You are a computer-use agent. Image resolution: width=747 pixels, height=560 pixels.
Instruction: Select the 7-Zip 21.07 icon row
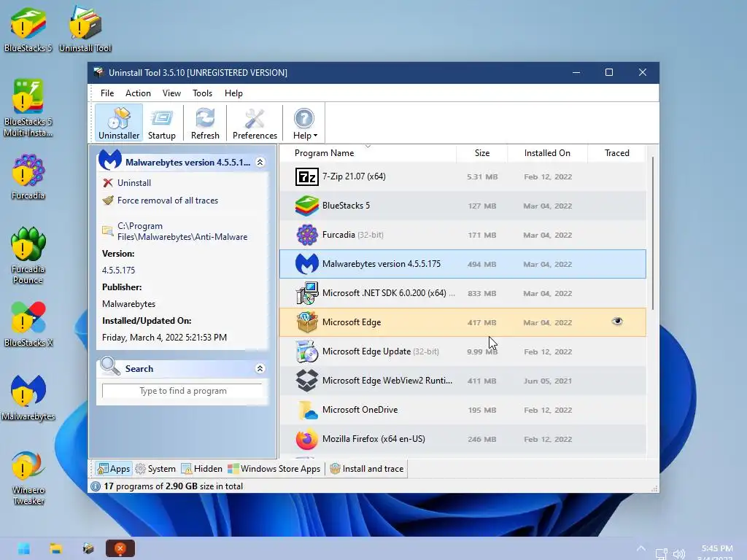[307, 176]
